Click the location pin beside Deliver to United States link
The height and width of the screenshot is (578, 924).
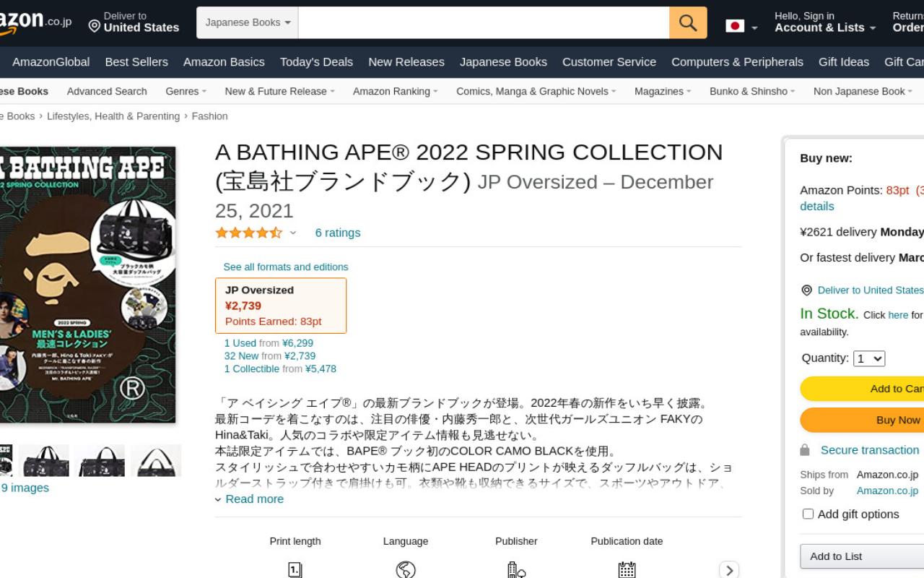coord(806,290)
